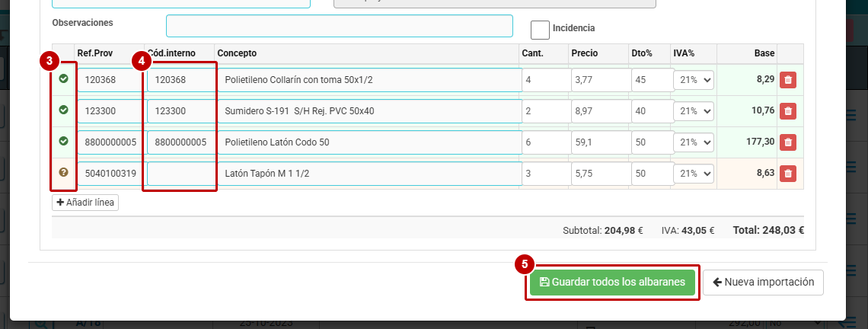Image resolution: width=868 pixels, height=329 pixels.
Task: Click quantity field with value 4
Action: [x=546, y=80]
